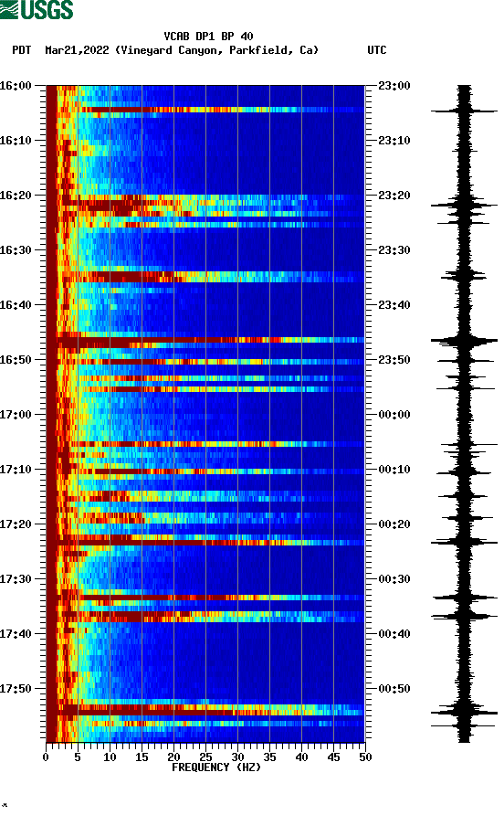Viewport: 504px width, 815px height.
Task: Click the 15 Hz frequency axis label
Action: 142,757
